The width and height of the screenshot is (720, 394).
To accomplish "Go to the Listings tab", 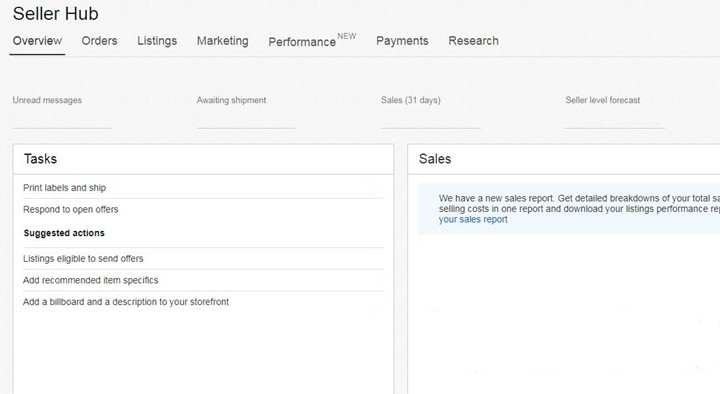I will [157, 41].
